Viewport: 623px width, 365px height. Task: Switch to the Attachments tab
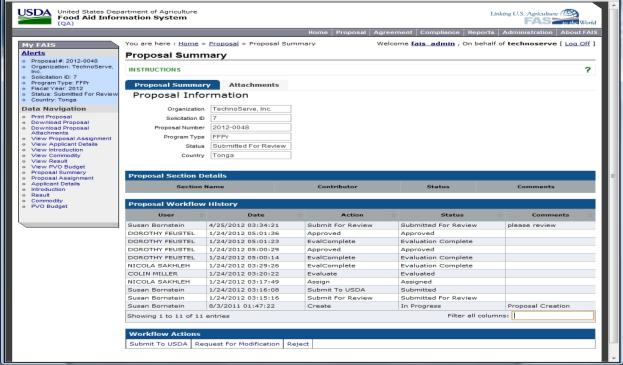click(x=254, y=85)
